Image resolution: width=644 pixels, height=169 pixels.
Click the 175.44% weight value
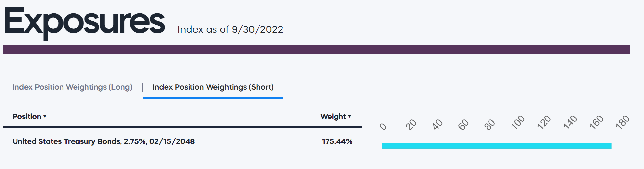pyautogui.click(x=337, y=141)
